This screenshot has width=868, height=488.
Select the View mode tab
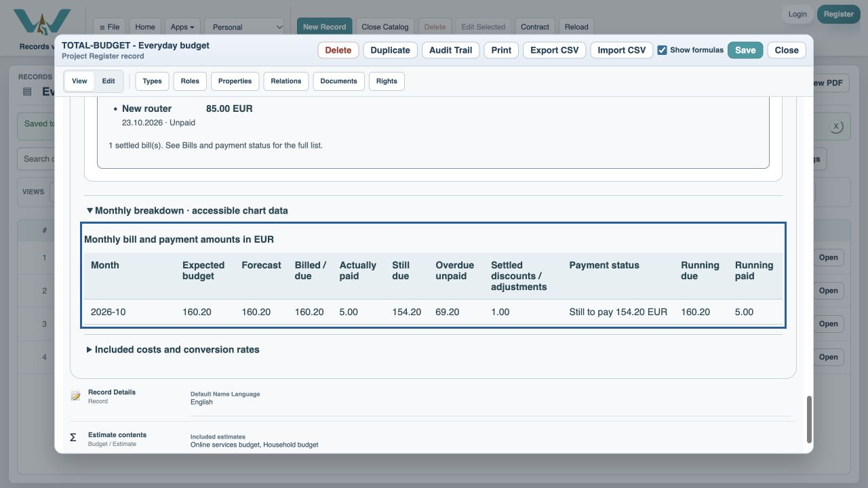79,81
